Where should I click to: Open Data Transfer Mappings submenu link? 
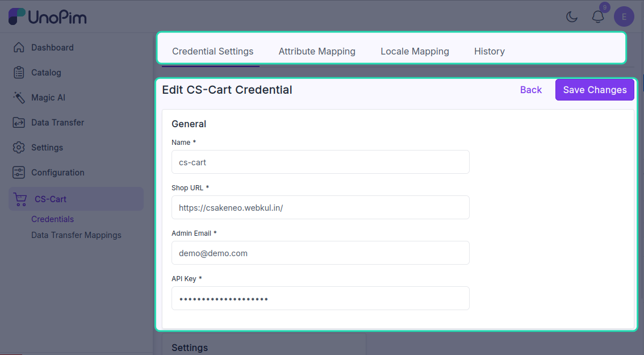click(x=77, y=235)
